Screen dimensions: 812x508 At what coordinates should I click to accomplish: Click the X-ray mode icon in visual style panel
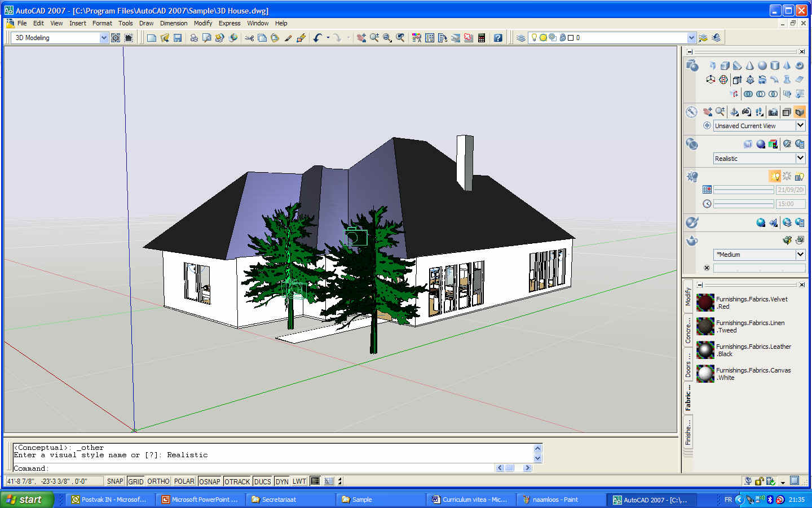(748, 144)
